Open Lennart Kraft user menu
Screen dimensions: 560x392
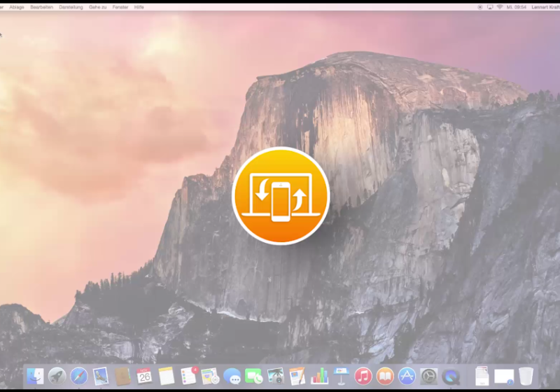coord(545,7)
